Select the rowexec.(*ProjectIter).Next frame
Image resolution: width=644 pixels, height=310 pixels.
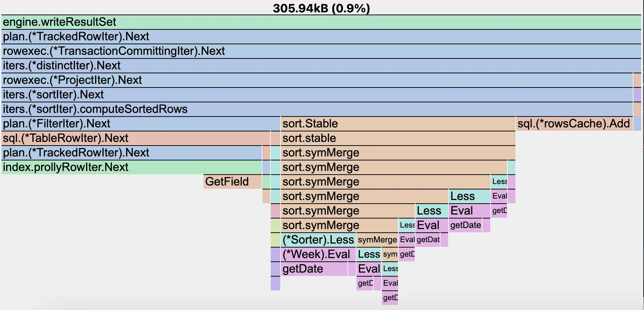pos(317,80)
